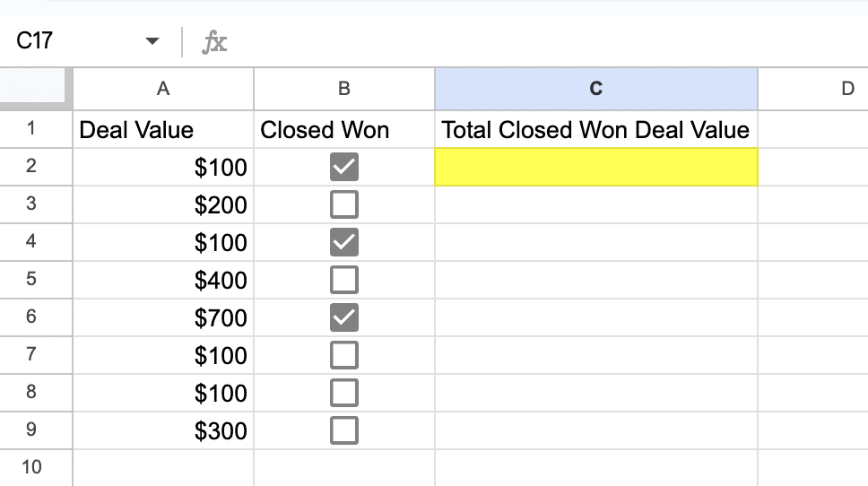Screen dimensions: 868x486
Task: Enable the Closed Won checkbox in row 7
Action: point(344,356)
